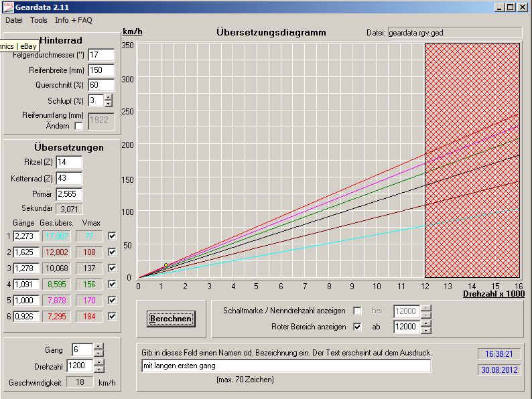The width and height of the screenshot is (532, 399).
Task: Click the red hatched rev range area
Action: (472, 161)
